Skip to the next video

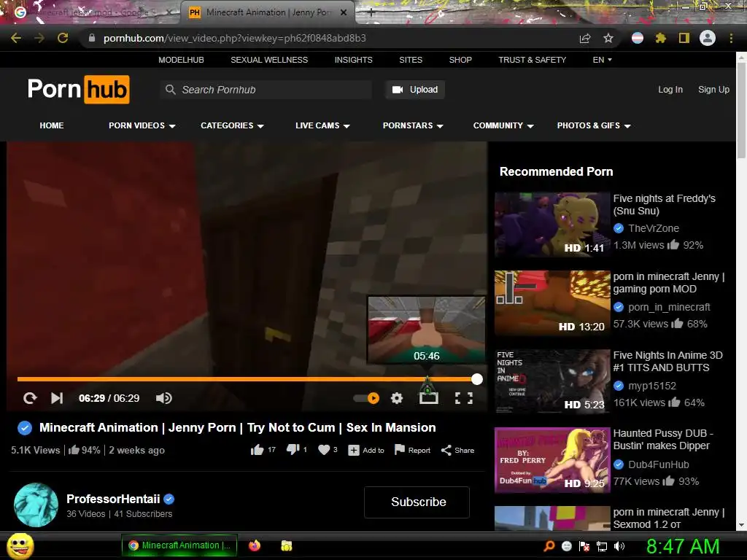[x=57, y=398]
